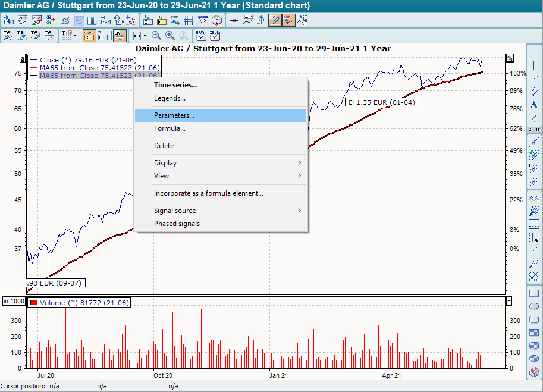
Task: Click the table grid toolbar icon
Action: [189, 20]
